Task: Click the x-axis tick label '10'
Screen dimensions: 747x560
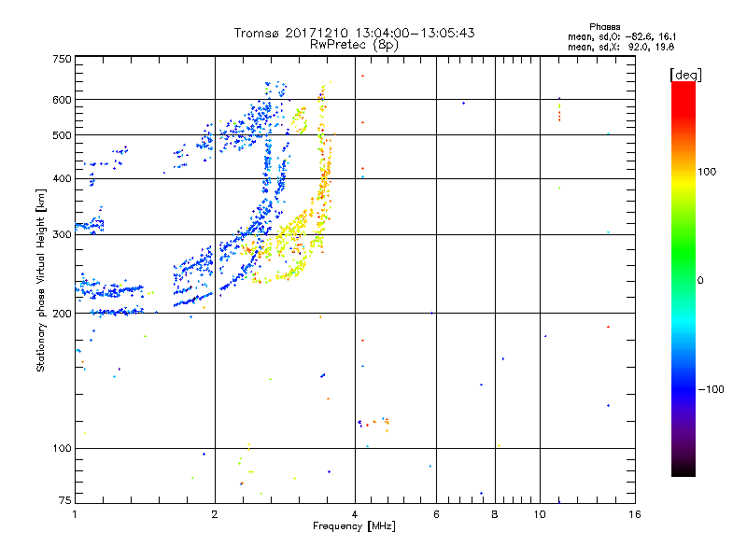Action: pyautogui.click(x=539, y=514)
